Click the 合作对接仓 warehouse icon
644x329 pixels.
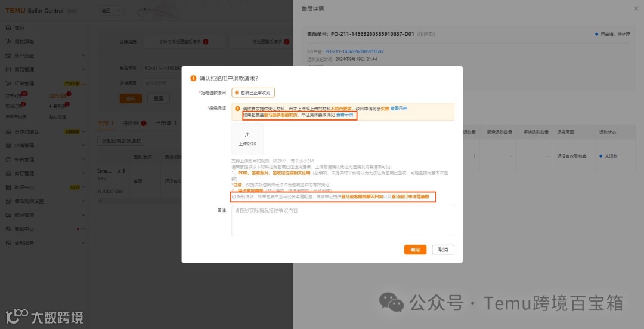[x=8, y=131]
